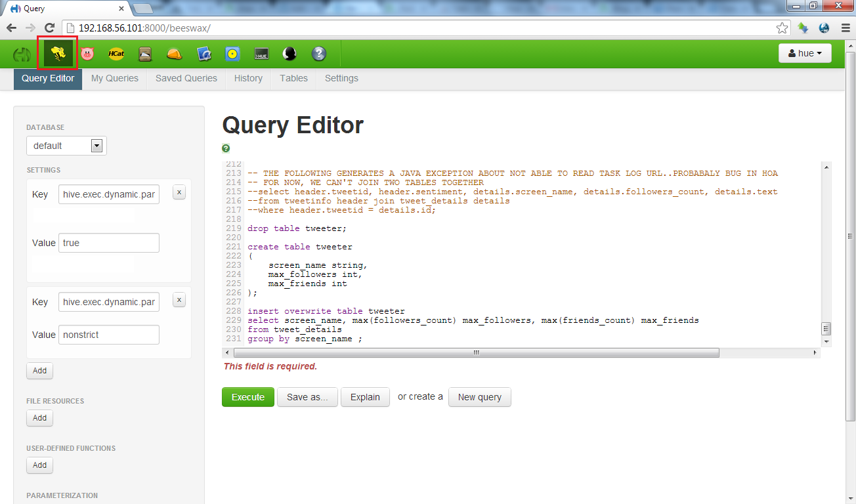856x504 pixels.
Task: Click the 'max_friends int' line
Action: [x=308, y=283]
